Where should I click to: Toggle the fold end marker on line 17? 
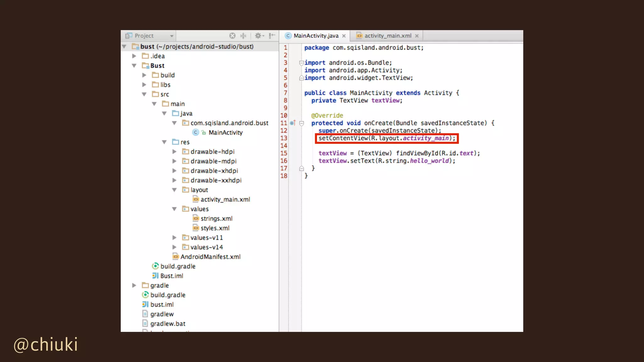301,168
